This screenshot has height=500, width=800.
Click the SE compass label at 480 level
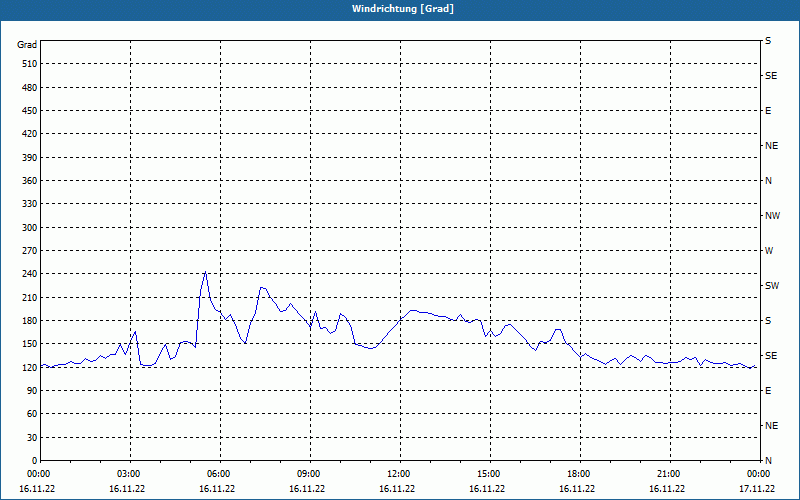pos(771,76)
